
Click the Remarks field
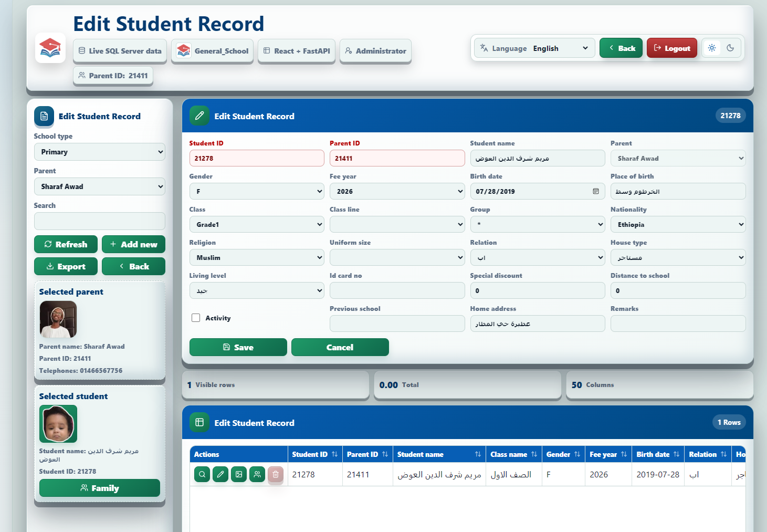(x=678, y=324)
